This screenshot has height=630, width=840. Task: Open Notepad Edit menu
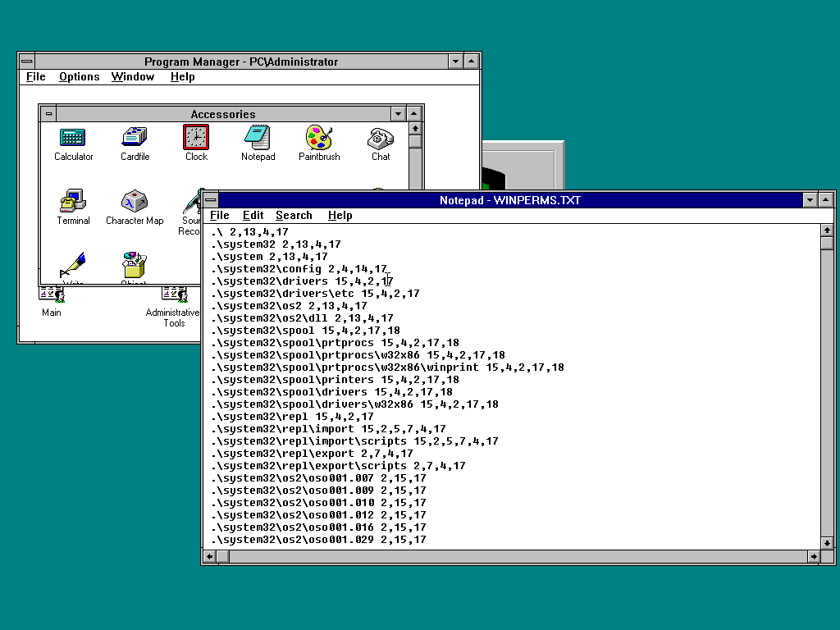tap(253, 216)
